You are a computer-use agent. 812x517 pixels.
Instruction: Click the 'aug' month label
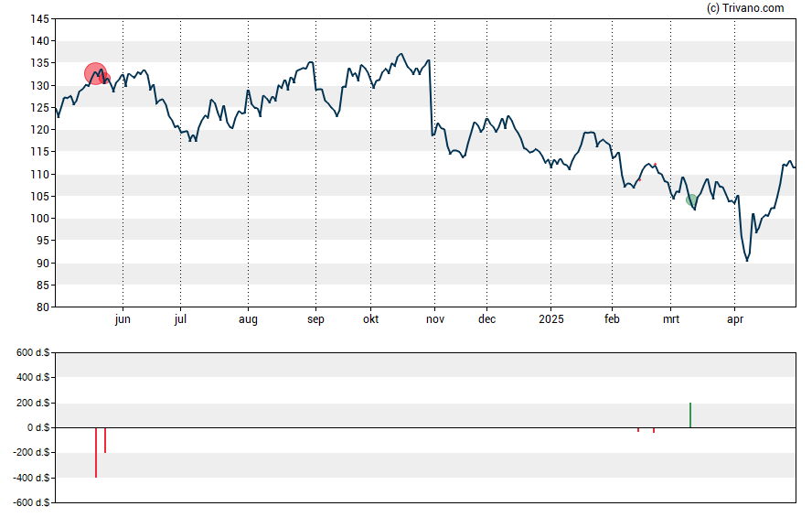tap(248, 319)
